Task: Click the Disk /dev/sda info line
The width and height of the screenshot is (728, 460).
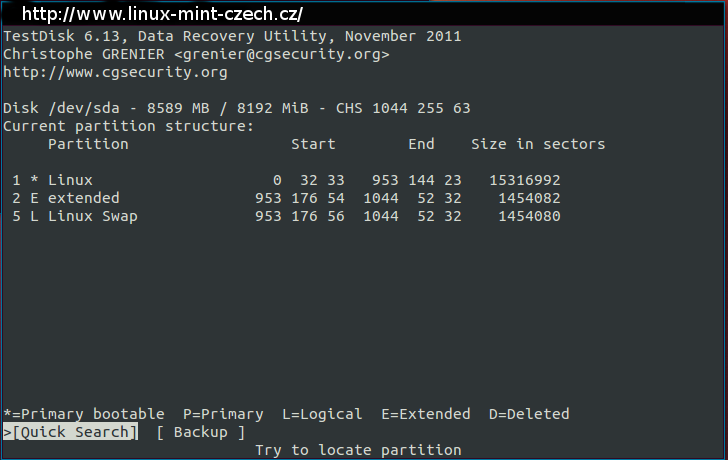Action: pyautogui.click(x=237, y=108)
